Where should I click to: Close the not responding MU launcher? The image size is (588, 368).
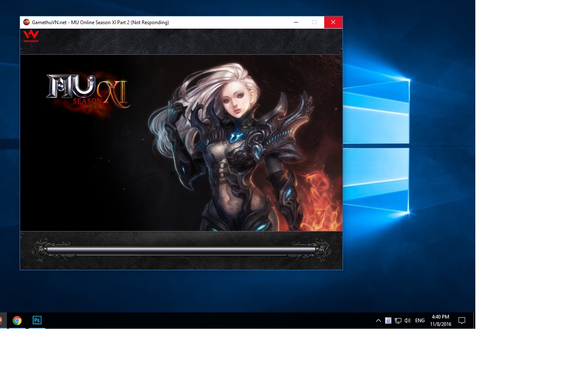click(333, 22)
